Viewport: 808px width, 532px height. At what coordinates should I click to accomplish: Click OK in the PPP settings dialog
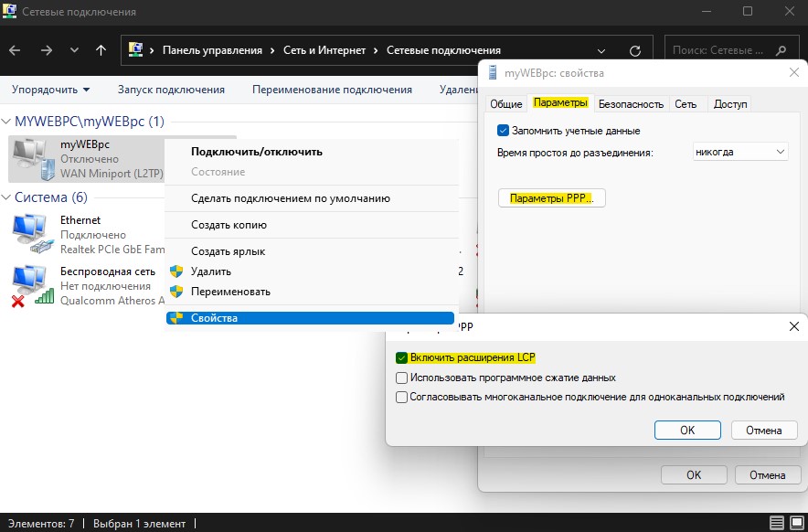[x=687, y=430]
